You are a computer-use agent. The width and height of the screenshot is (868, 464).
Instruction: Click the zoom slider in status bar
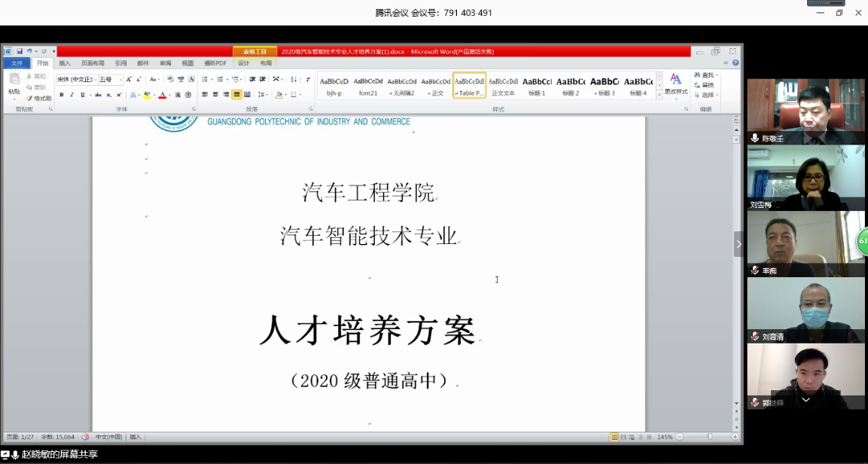tap(709, 437)
